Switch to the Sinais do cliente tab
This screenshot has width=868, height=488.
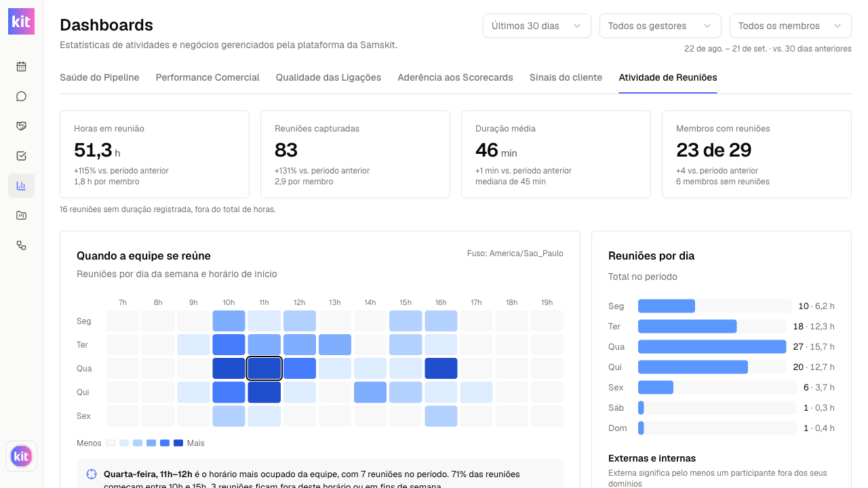coord(566,77)
